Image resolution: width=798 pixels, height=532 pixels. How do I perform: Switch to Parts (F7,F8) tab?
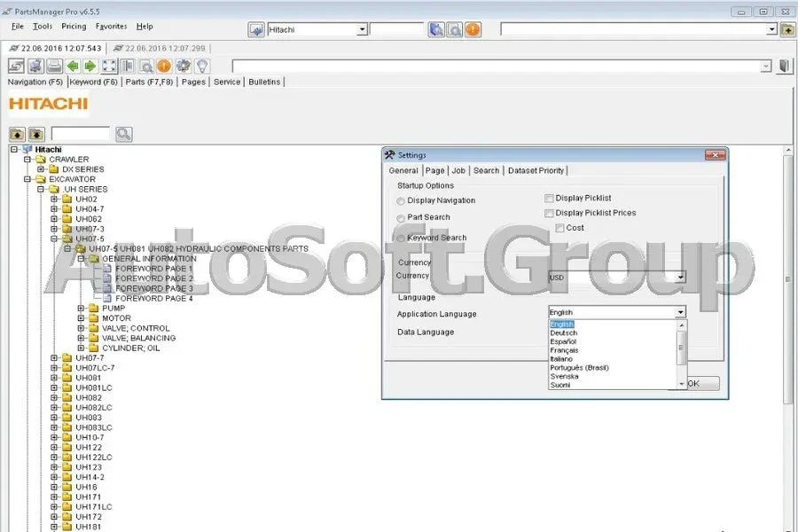coord(149,82)
